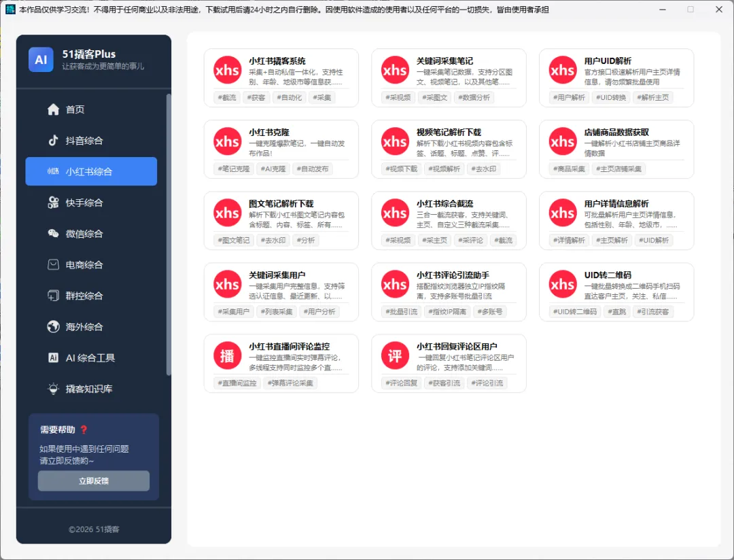Open 微信综合 in the sidebar
Viewport: 734px width, 560px height.
tap(91, 234)
